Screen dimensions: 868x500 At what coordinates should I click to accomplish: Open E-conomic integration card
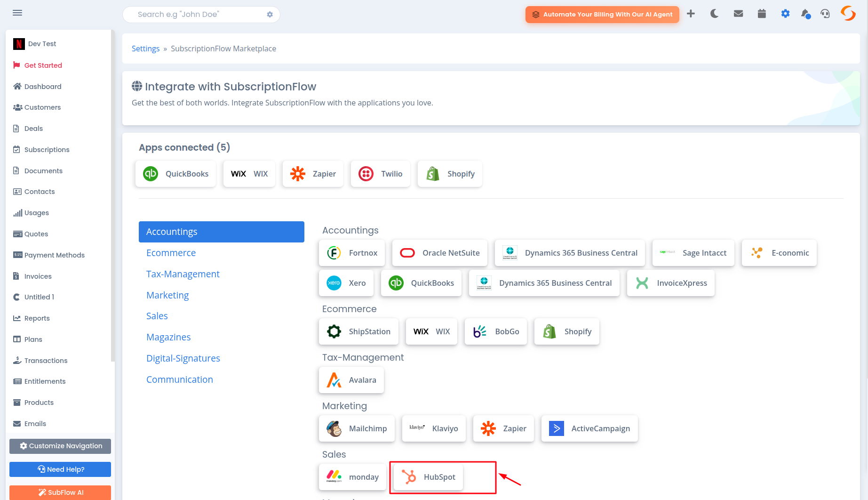click(779, 253)
